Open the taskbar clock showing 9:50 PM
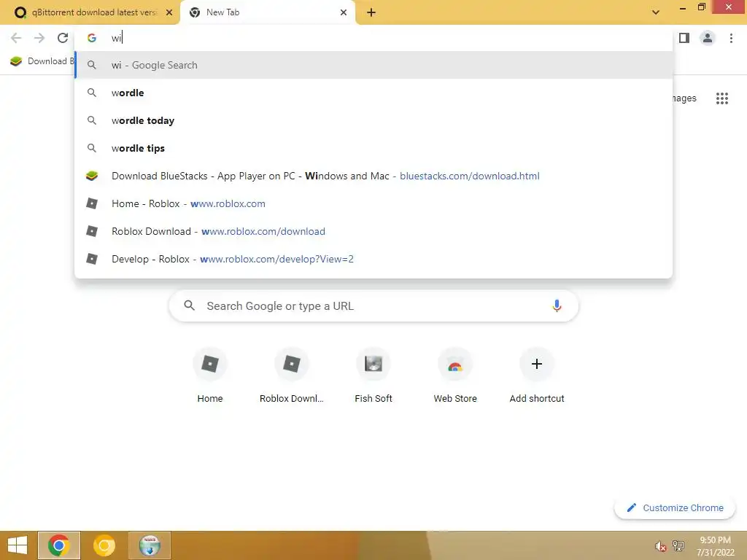The image size is (747, 560). pos(715,546)
